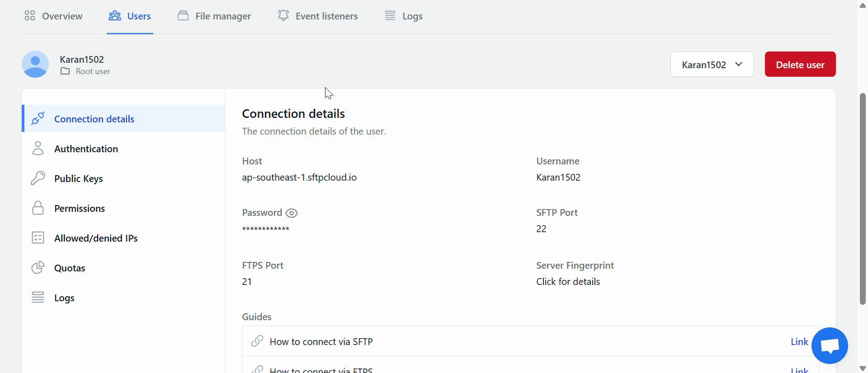868x373 pixels.
Task: Click the Quotas pie chart icon
Action: pyautogui.click(x=38, y=267)
